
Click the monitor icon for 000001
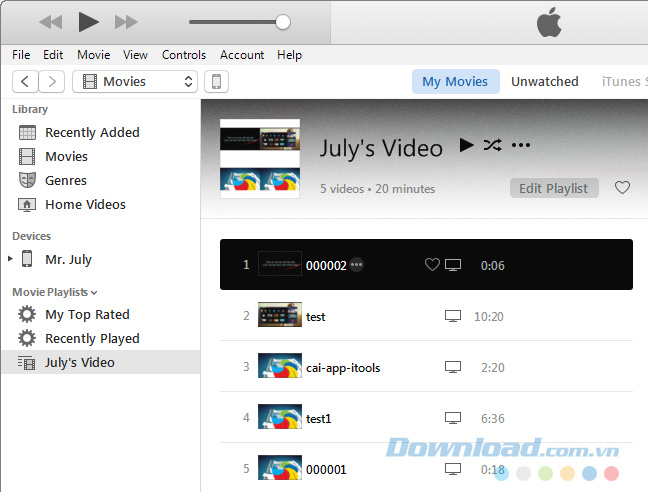tap(453, 469)
